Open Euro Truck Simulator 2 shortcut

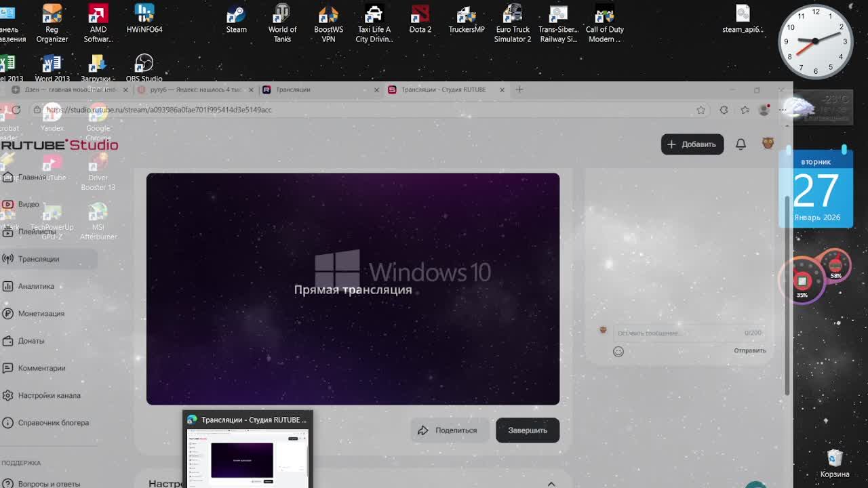click(513, 23)
